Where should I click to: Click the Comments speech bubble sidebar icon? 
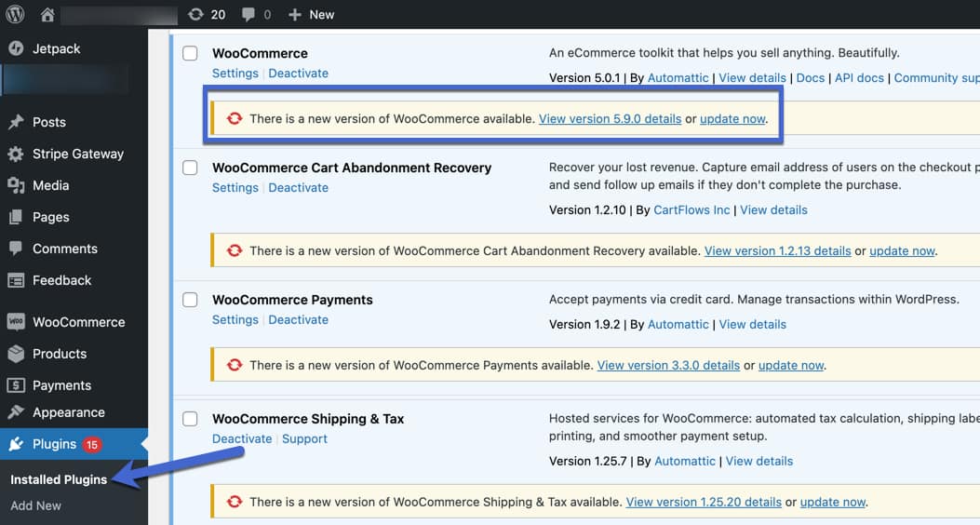[16, 249]
